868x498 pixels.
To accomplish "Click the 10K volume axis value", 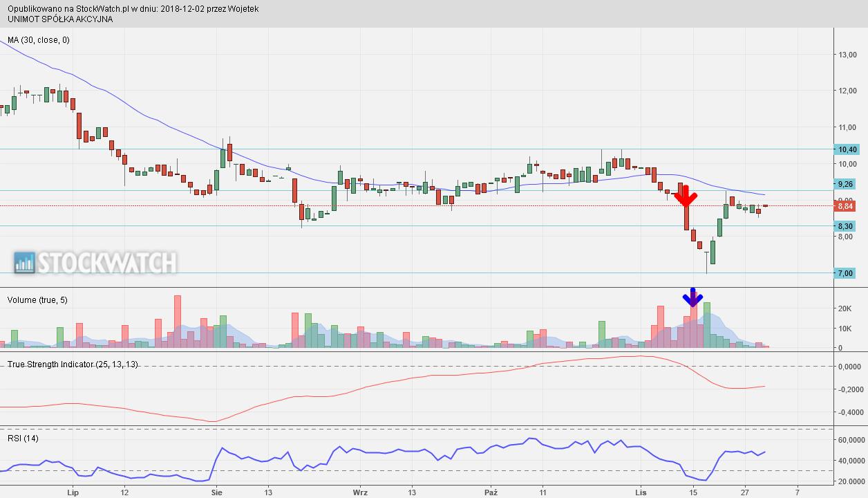I will [x=845, y=329].
